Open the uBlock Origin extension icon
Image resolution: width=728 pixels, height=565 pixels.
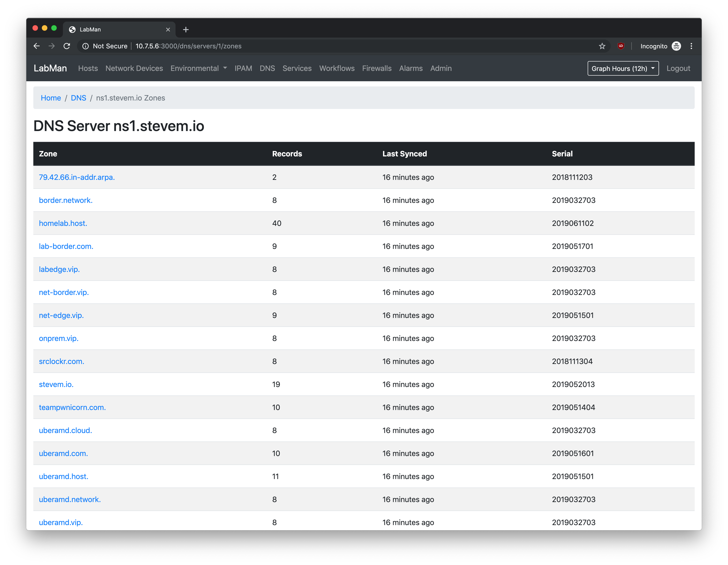coord(621,46)
